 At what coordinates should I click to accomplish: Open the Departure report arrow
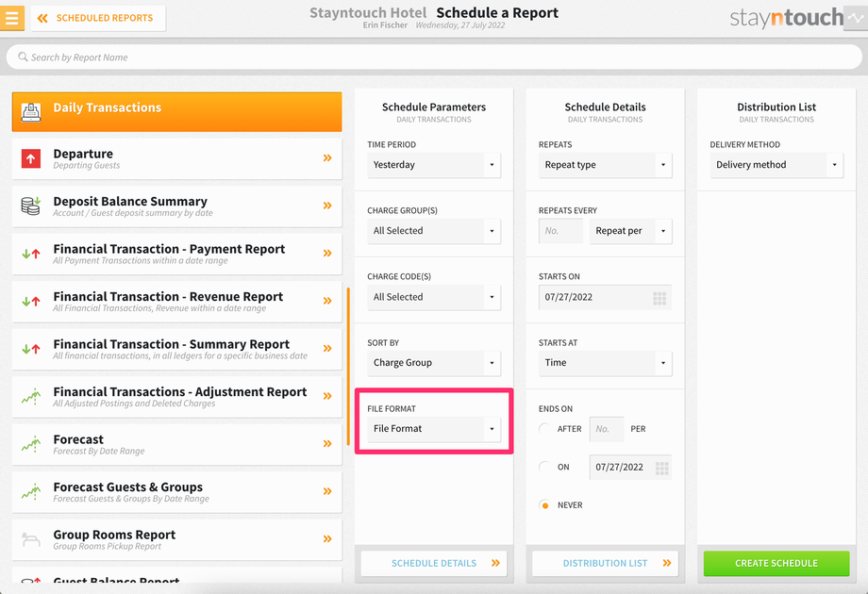327,158
